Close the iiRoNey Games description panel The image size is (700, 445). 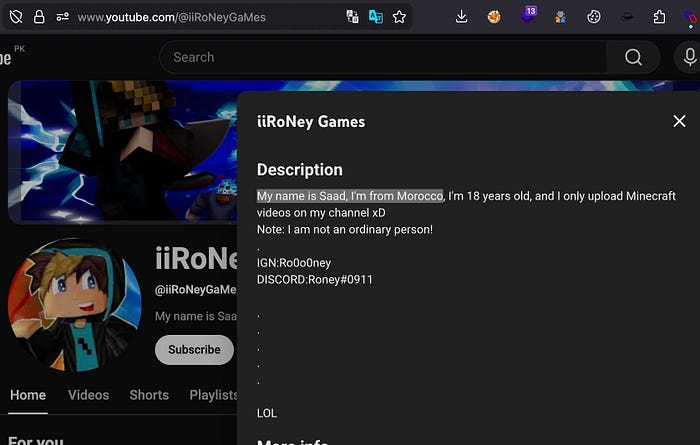[x=679, y=121]
